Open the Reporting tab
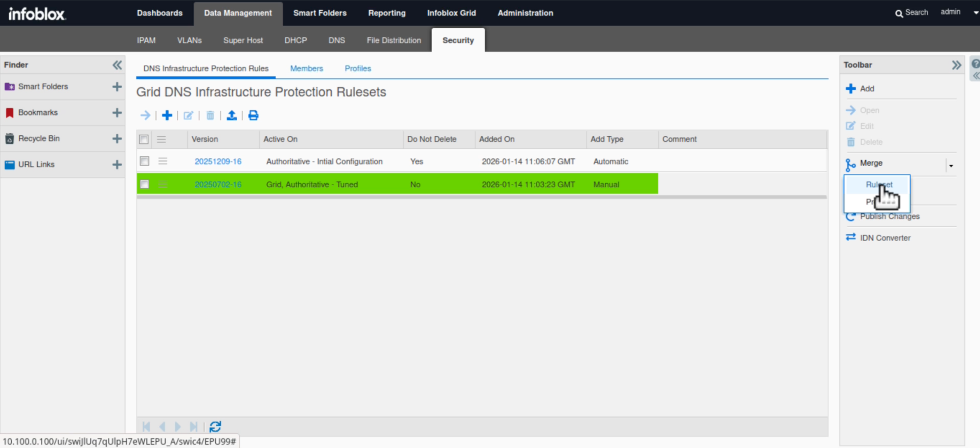This screenshot has height=448, width=980. 387,13
